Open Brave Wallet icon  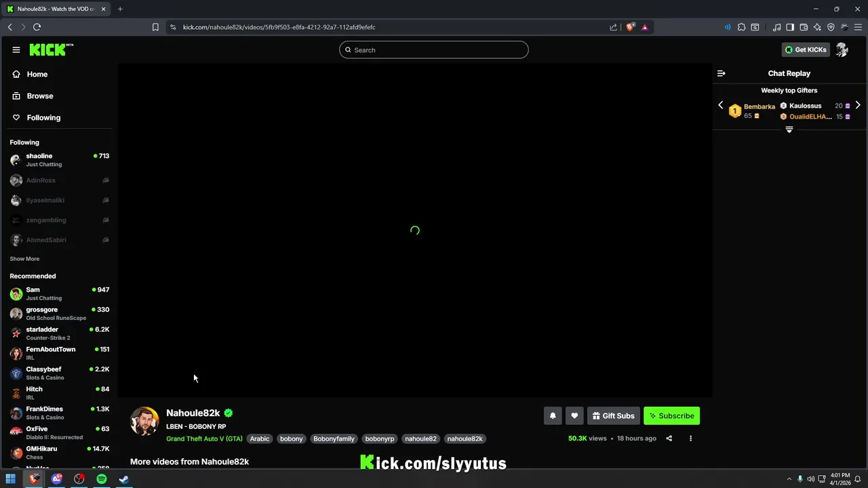(804, 27)
